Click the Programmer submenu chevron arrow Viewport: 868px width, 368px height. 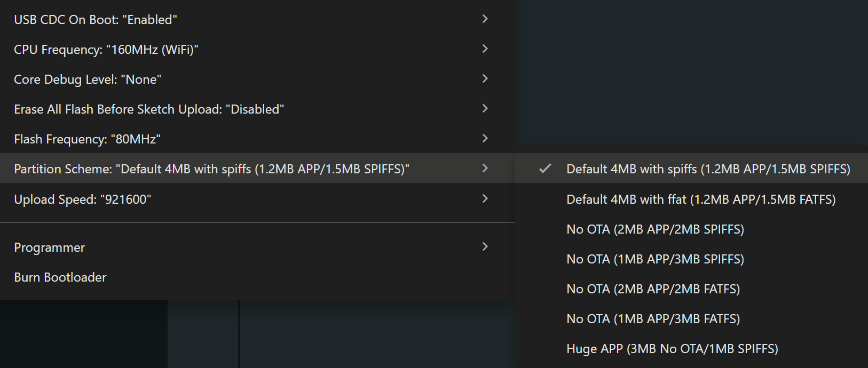tap(485, 247)
